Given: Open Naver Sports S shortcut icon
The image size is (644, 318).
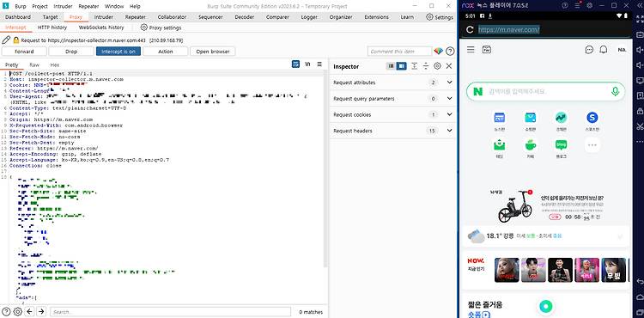Looking at the screenshot, I should coord(592,118).
